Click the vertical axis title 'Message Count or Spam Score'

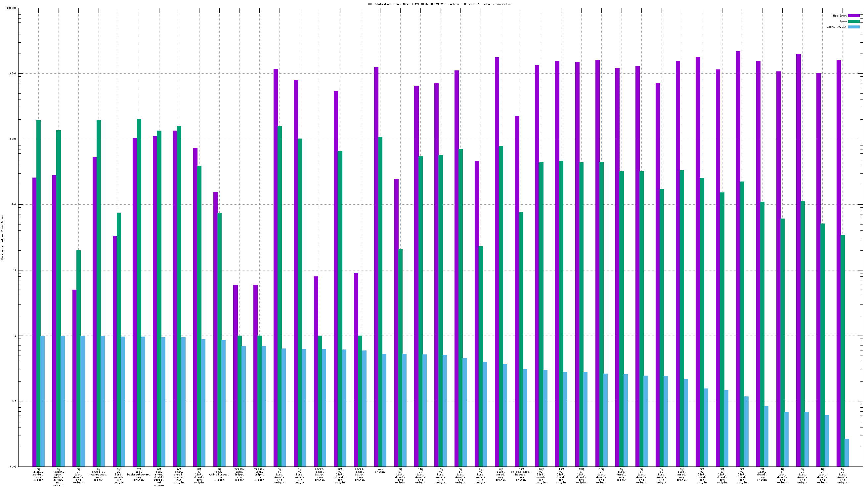click(x=3, y=238)
